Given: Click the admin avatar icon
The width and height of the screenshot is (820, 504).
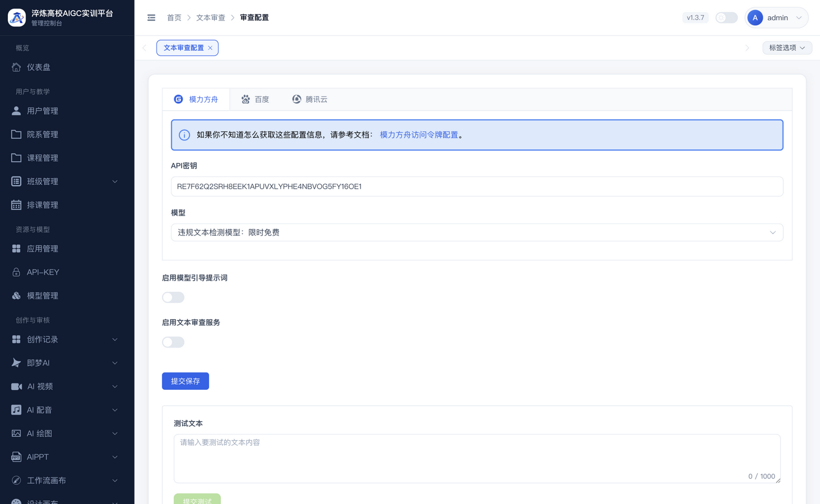Looking at the screenshot, I should coord(755,18).
